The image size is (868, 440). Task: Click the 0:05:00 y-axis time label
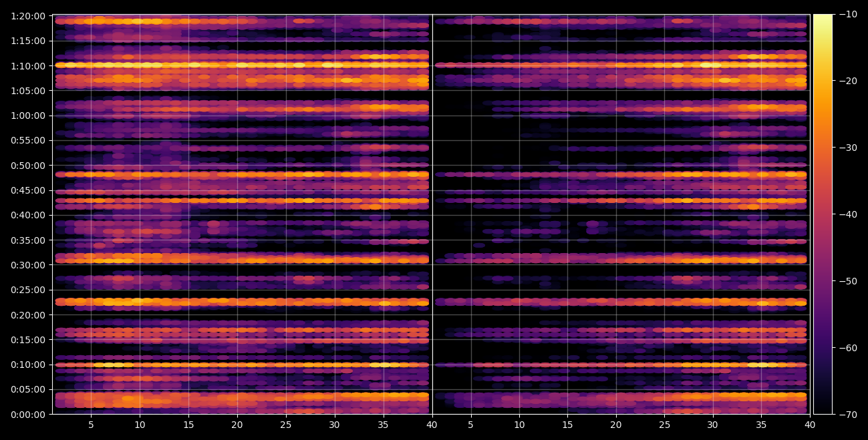point(29,389)
